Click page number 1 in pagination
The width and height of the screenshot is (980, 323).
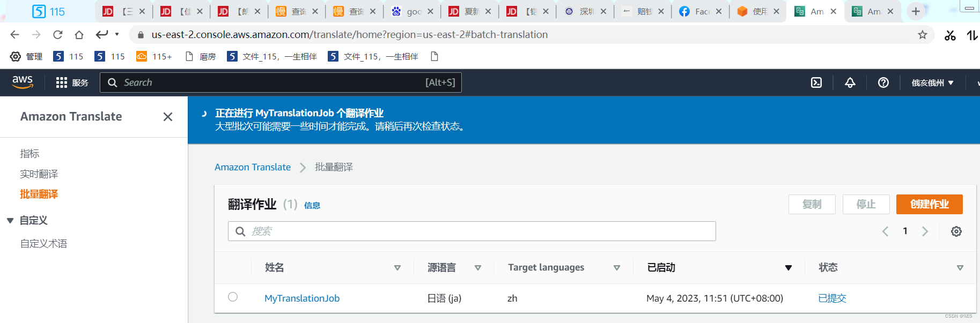[905, 231]
